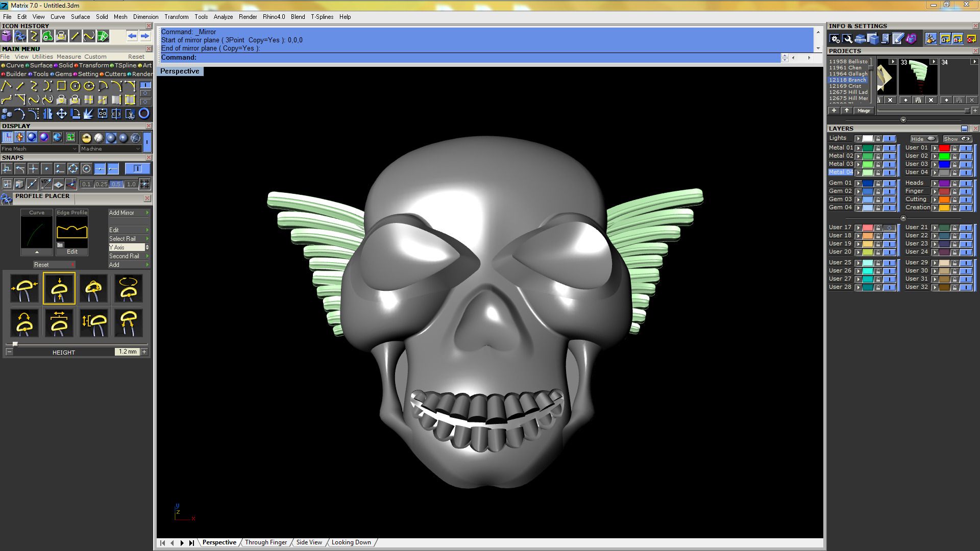Image resolution: width=980 pixels, height=551 pixels.
Task: Click the Reset button in Profile Placer
Action: (41, 265)
